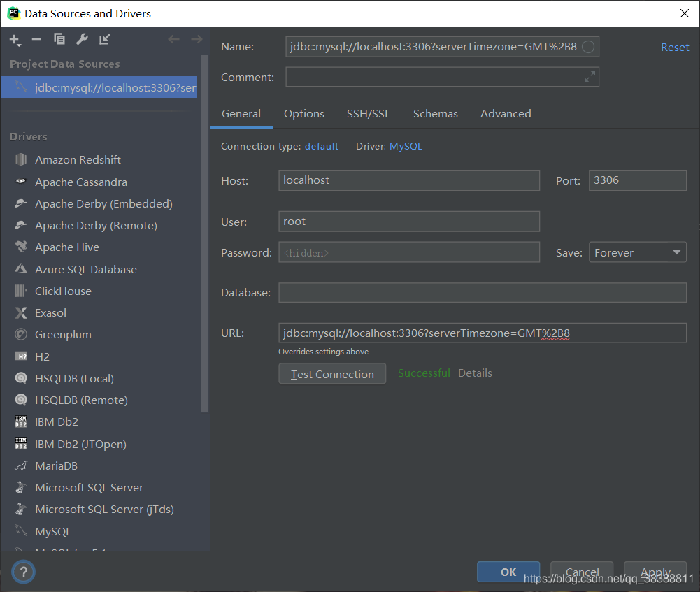Viewport: 700px width, 592px height.
Task: Change the Connection type default link
Action: 322,146
